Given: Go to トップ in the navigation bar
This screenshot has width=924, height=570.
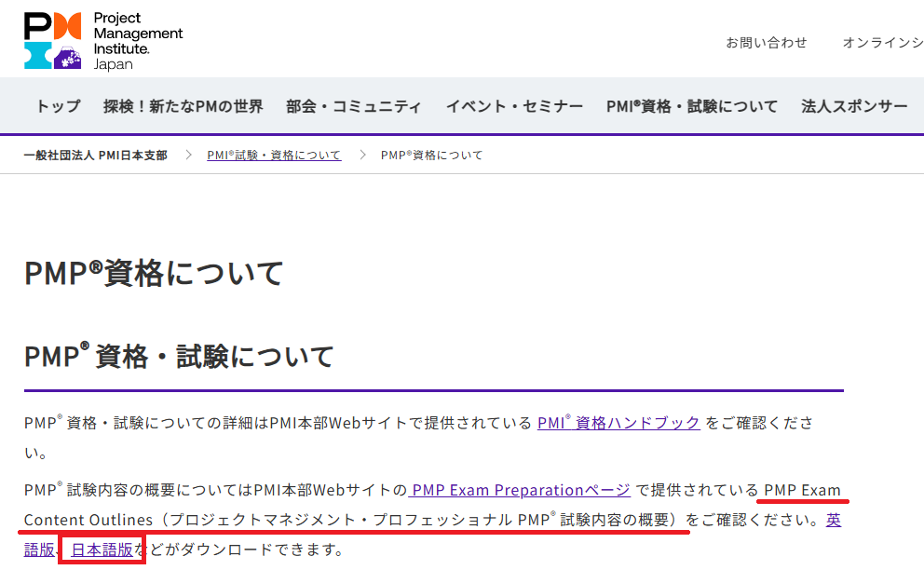Looking at the screenshot, I should coord(58,106).
